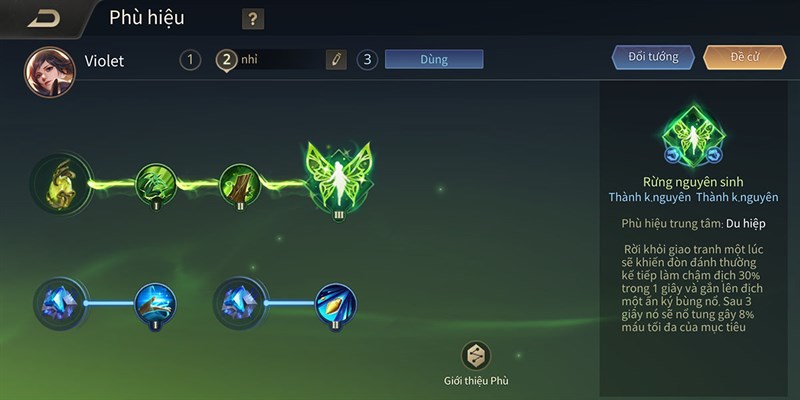800x400 pixels.
Task: Switch to badge preset 1
Action: [190, 60]
